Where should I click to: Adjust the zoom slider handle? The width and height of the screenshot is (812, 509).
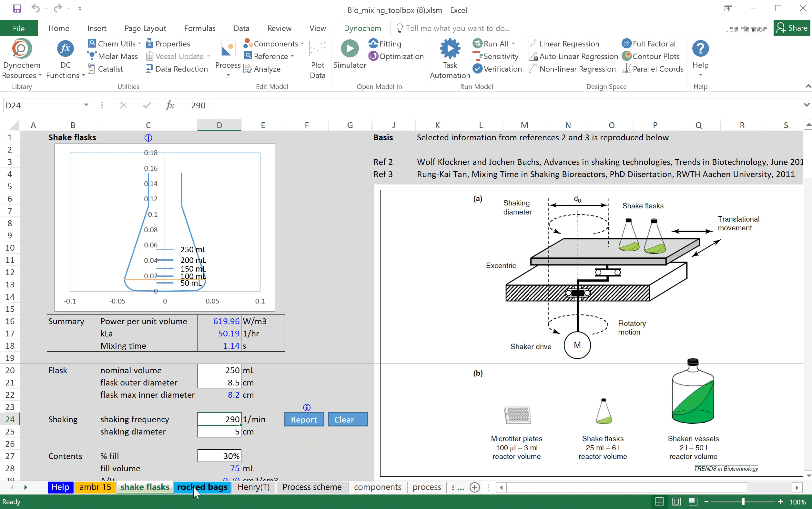[x=743, y=502]
